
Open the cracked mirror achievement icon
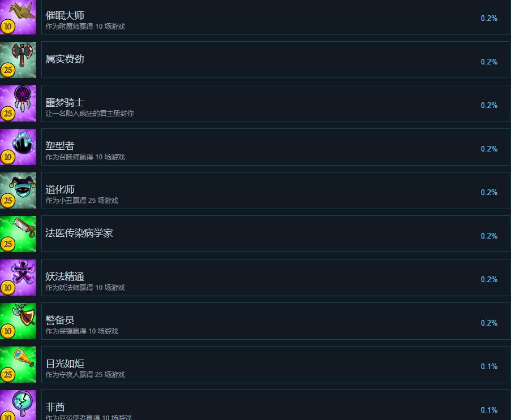(x=18, y=405)
